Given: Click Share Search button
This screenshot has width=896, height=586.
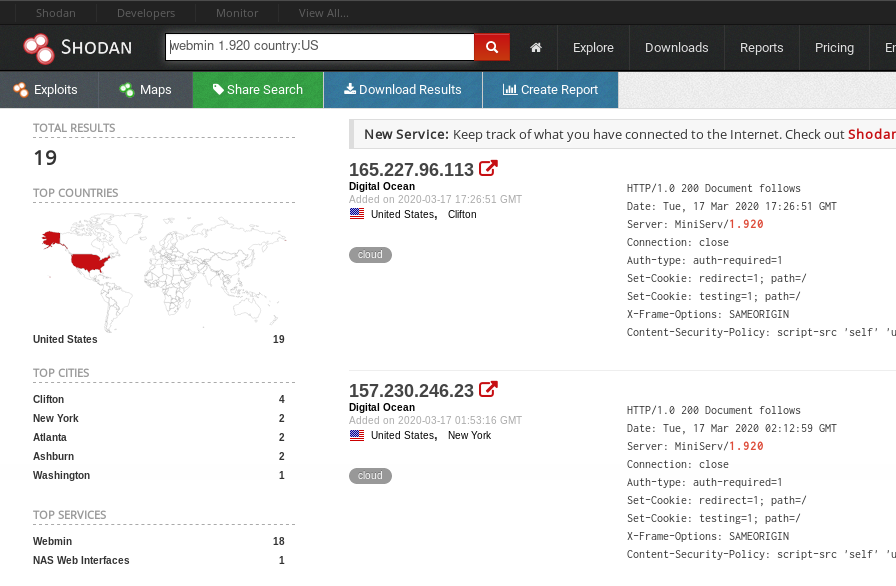Looking at the screenshot, I should 258,90.
